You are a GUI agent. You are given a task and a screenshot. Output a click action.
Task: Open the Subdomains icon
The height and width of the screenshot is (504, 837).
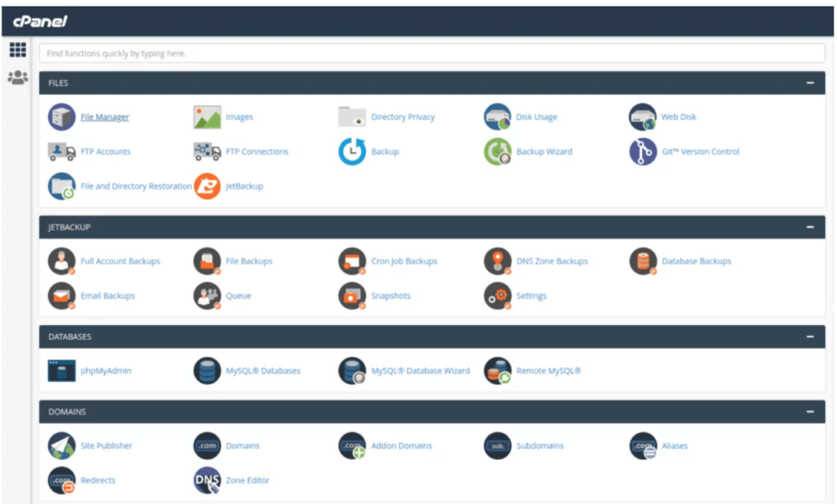click(497, 446)
